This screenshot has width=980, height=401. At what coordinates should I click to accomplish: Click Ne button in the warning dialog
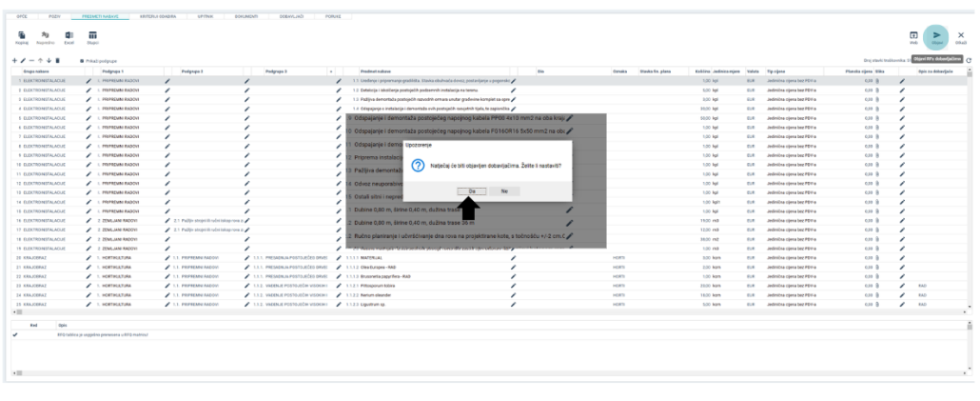(503, 190)
